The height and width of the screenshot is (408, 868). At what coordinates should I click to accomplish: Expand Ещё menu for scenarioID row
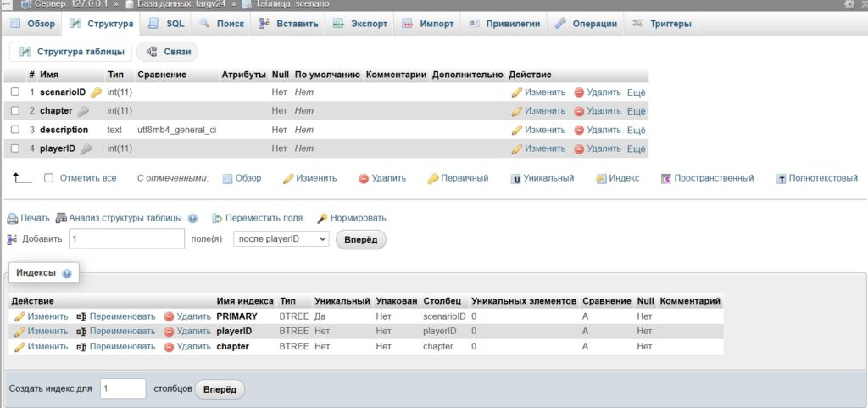coord(637,93)
